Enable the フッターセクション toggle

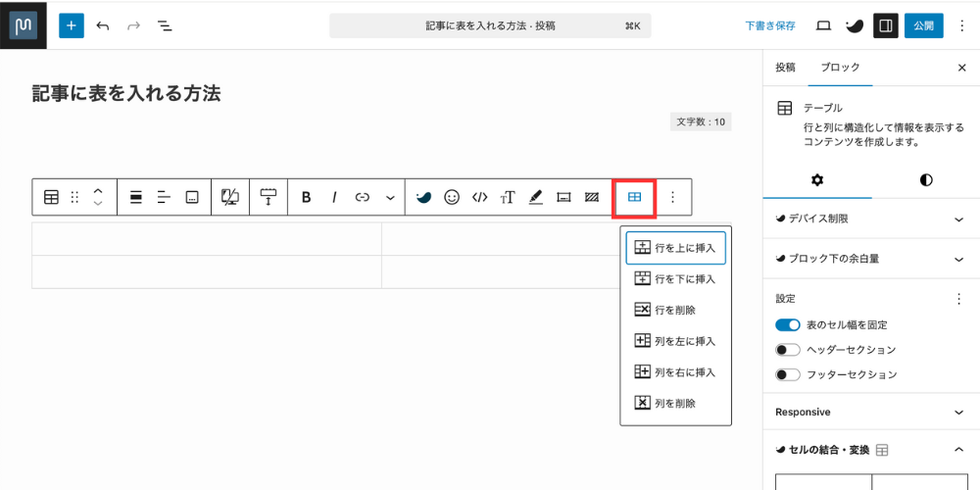click(x=788, y=374)
